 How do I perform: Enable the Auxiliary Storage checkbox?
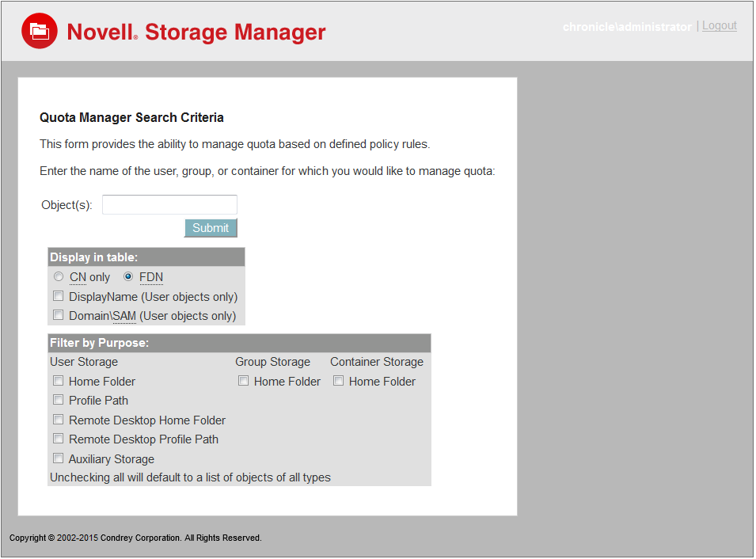coord(59,458)
